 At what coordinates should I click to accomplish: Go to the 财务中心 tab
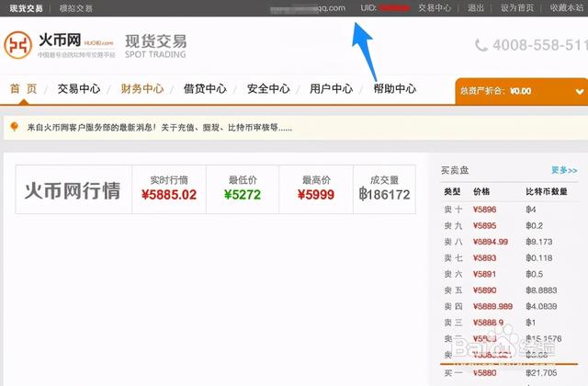coord(142,89)
